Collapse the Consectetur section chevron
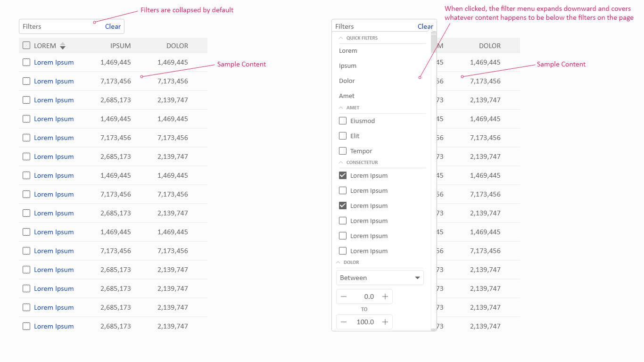 pos(341,162)
